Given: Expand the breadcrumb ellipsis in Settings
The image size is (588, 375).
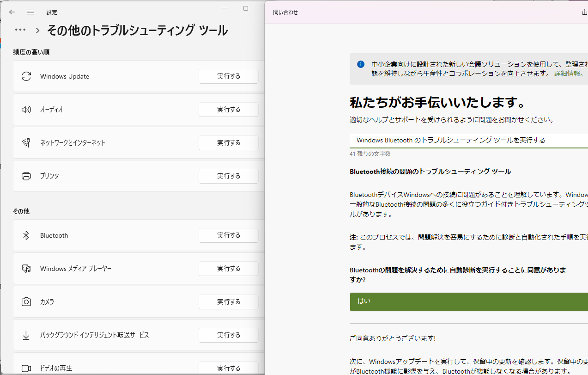Looking at the screenshot, I should pos(20,29).
